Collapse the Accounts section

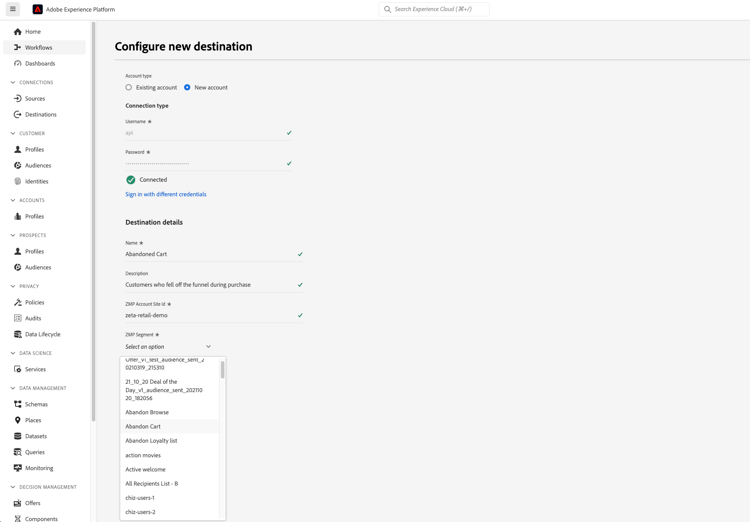(x=12, y=200)
